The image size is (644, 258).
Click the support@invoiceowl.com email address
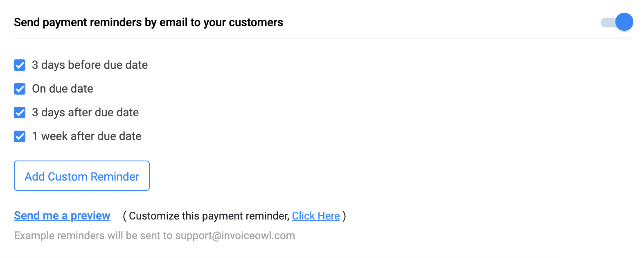click(x=235, y=236)
